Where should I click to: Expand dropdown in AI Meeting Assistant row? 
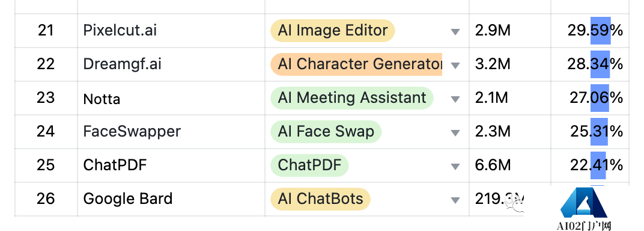[x=455, y=99]
